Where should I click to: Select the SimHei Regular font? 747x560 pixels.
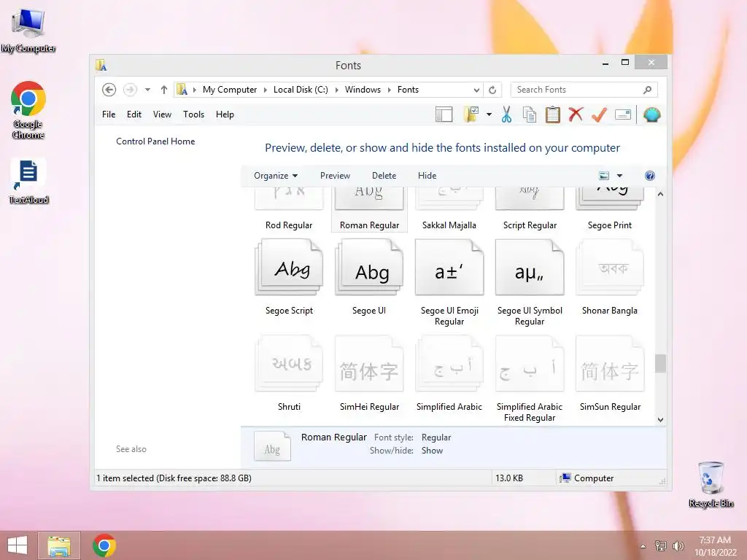pos(369,373)
